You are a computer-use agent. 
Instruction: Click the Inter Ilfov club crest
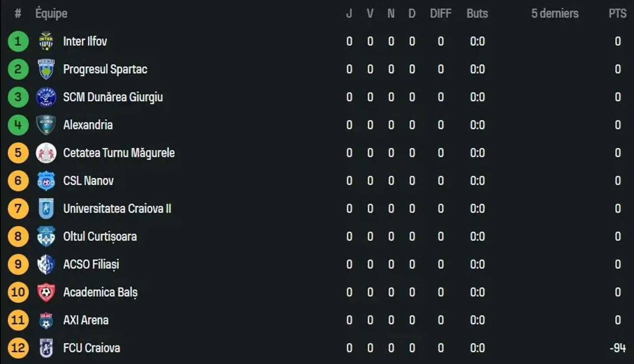(46, 41)
